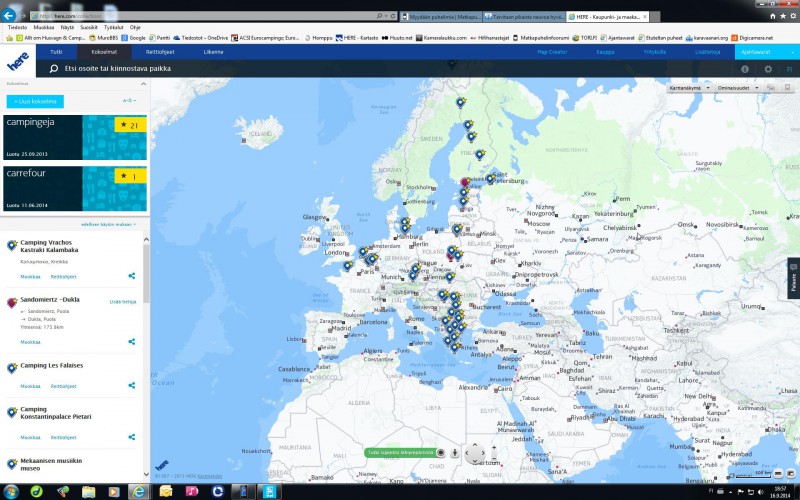
Task: Open the settings gear icon
Action: (x=768, y=69)
